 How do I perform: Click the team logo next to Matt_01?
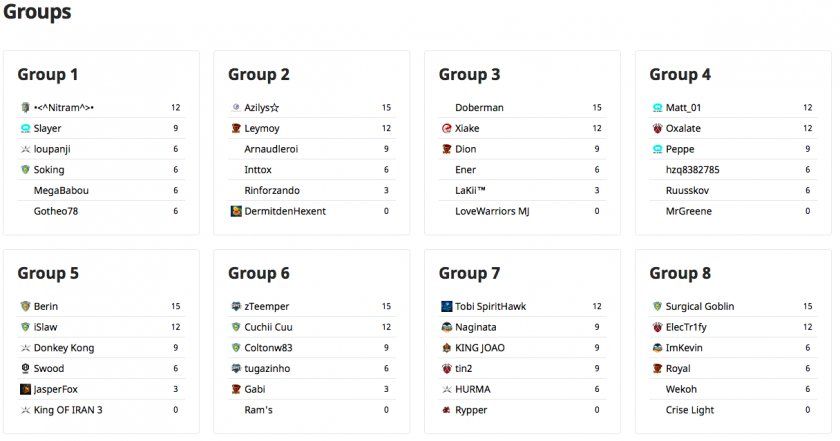pos(657,107)
